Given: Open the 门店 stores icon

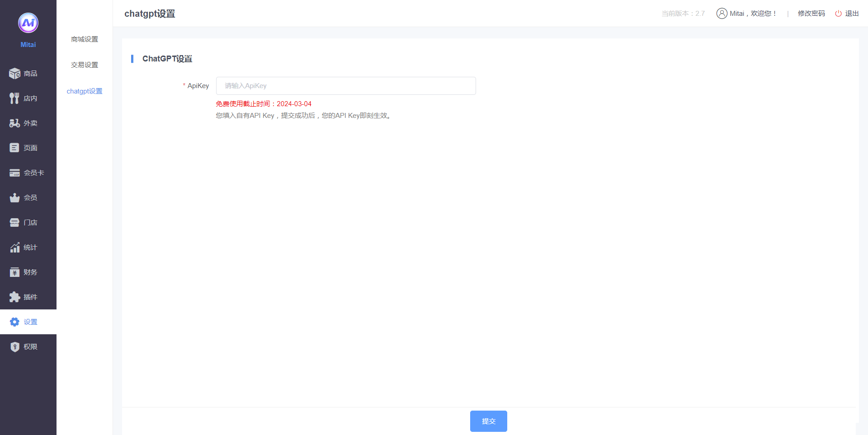Looking at the screenshot, I should click(x=14, y=222).
